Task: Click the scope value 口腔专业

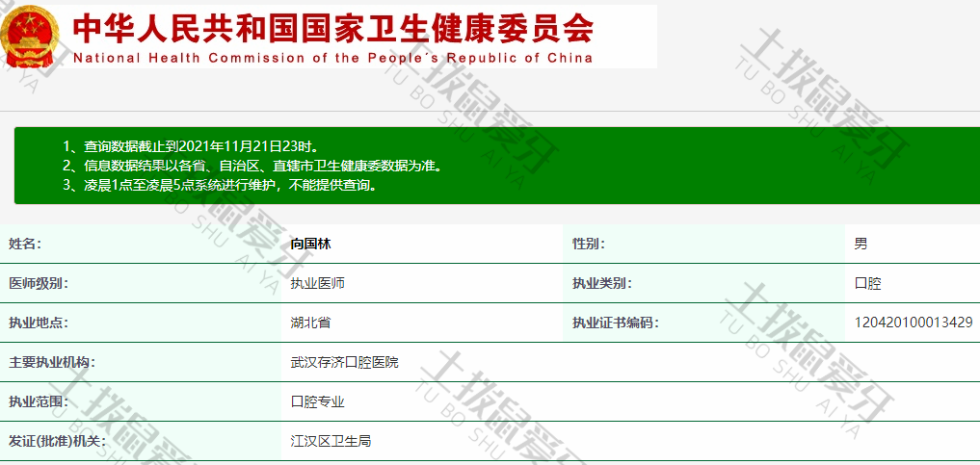Action: tap(317, 402)
